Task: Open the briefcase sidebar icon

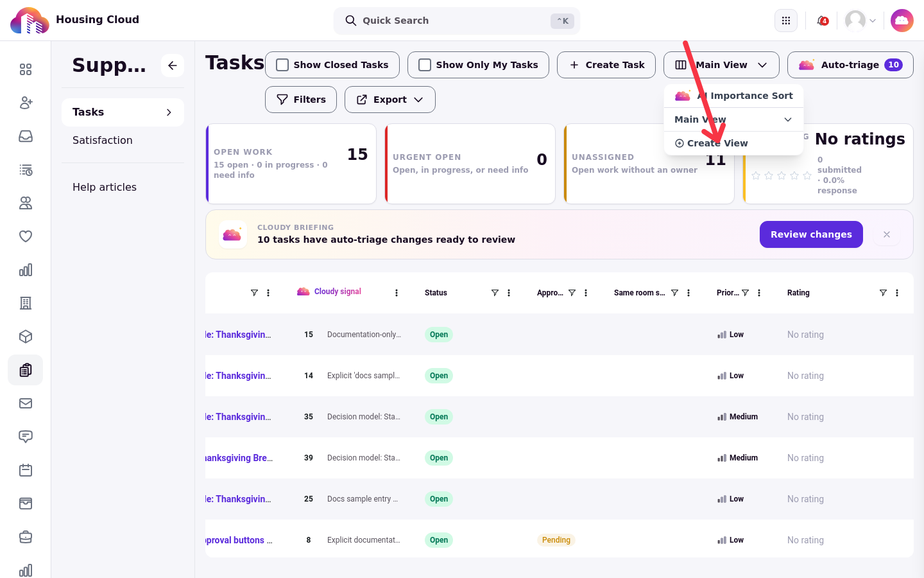Action: click(x=26, y=537)
